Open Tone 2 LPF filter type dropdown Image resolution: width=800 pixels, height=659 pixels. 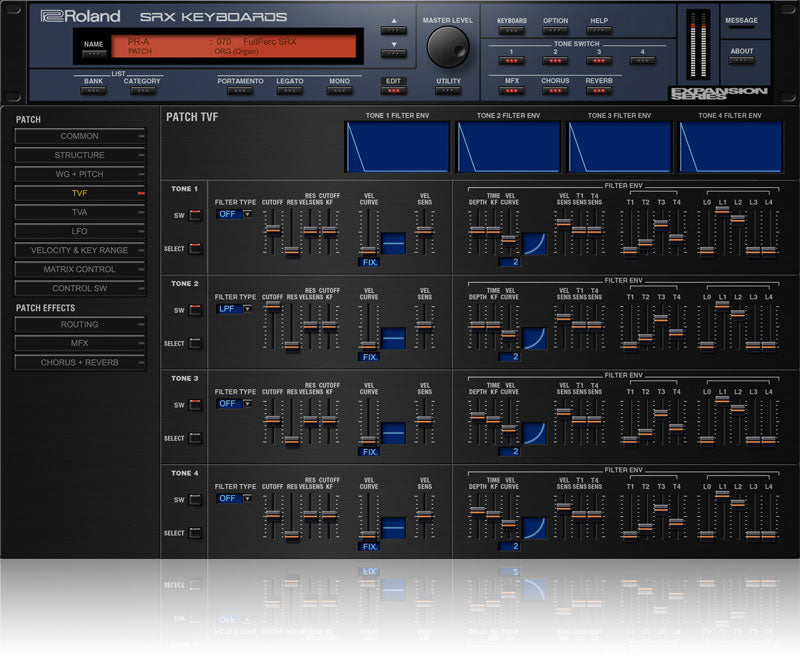pos(234,309)
